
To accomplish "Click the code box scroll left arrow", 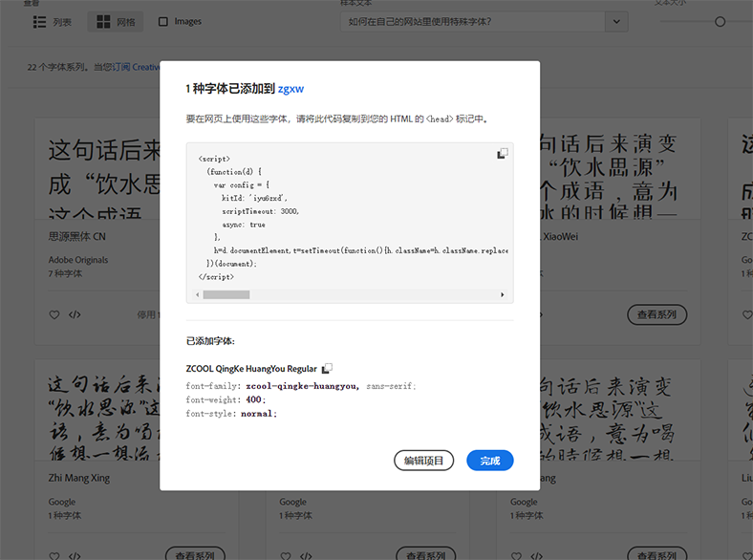I will pyautogui.click(x=198, y=294).
